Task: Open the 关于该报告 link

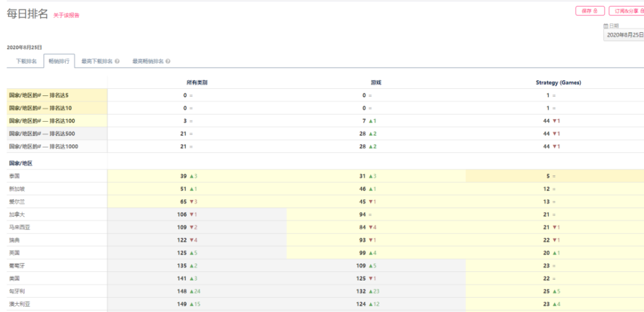Action: click(66, 15)
